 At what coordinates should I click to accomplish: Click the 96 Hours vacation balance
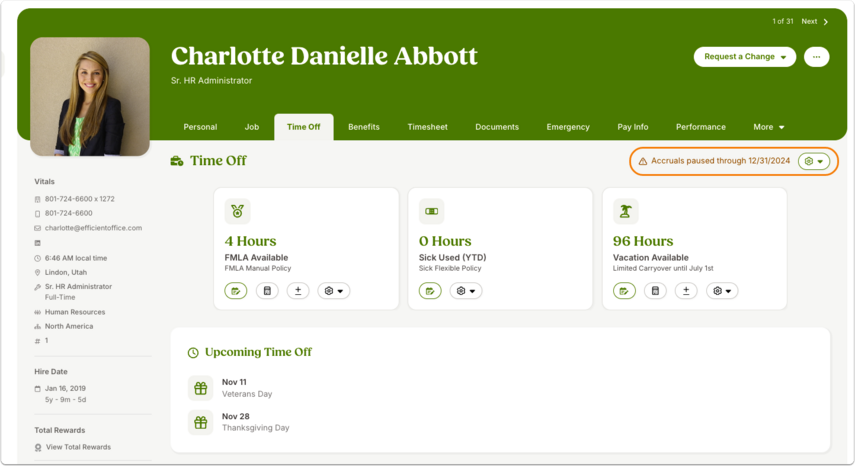(x=643, y=241)
